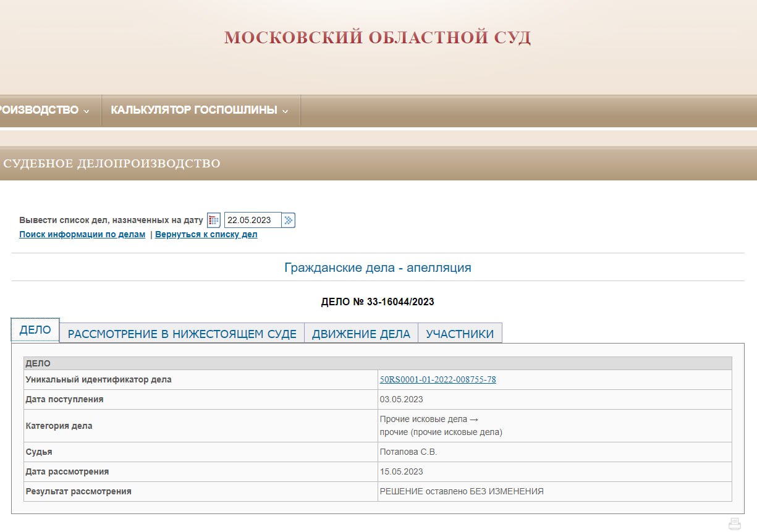757x532 pixels.
Task: Click the judge name Потапова С.В.
Action: (x=408, y=452)
